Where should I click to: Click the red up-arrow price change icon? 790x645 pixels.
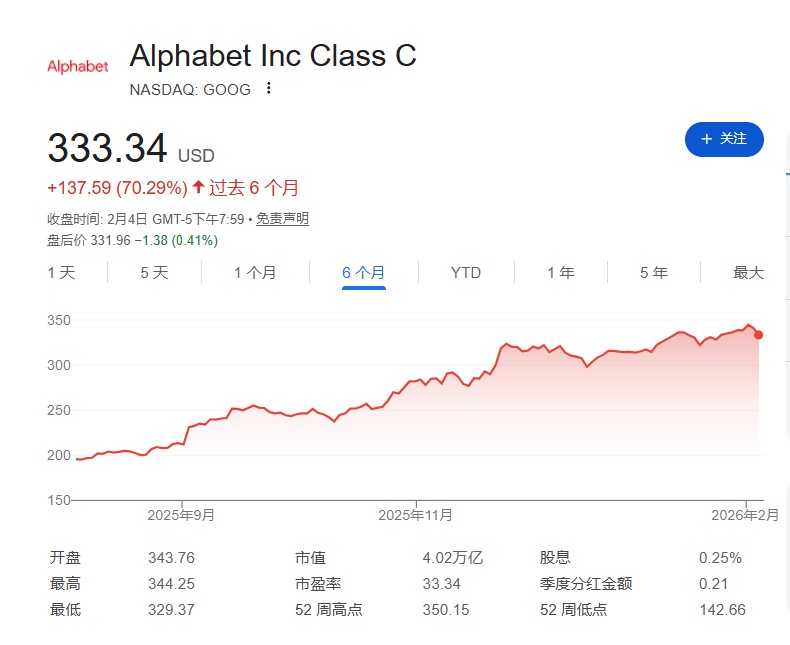coord(198,187)
